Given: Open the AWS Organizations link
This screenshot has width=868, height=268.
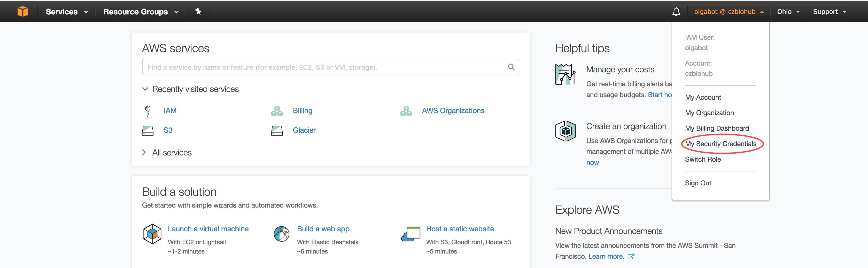Looking at the screenshot, I should click(453, 111).
